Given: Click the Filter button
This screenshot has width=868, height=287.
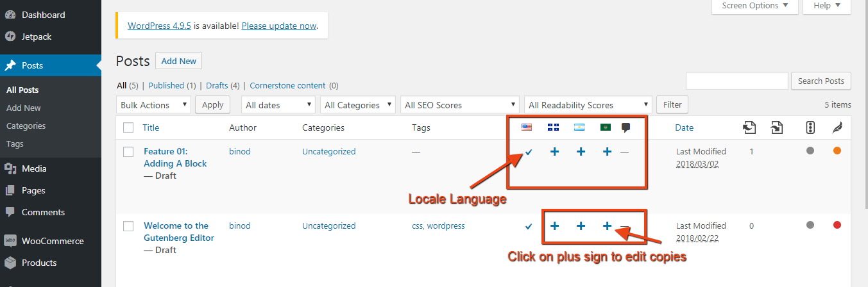Looking at the screenshot, I should [x=673, y=104].
